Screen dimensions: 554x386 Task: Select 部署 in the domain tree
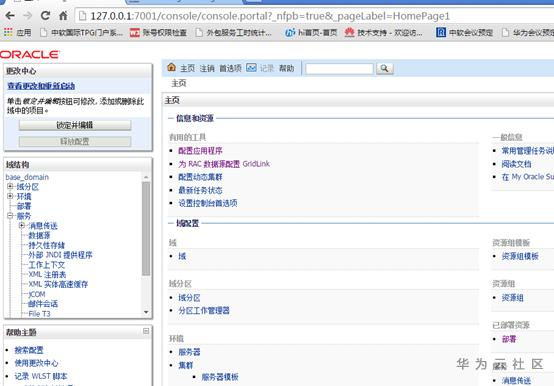[24, 206]
